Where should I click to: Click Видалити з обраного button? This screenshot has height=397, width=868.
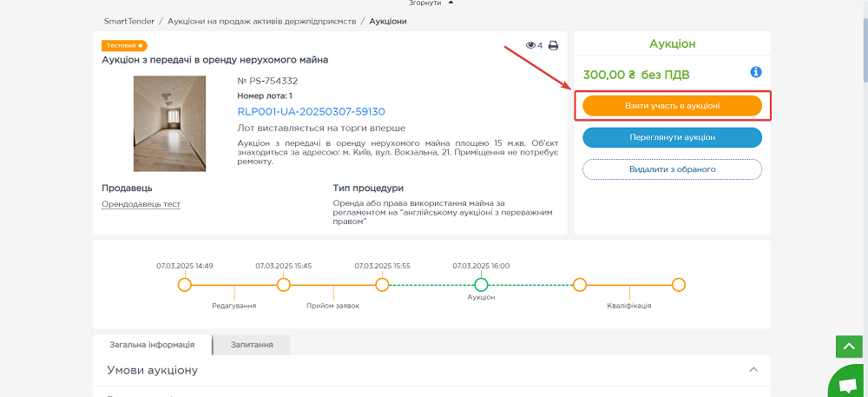[x=672, y=169]
